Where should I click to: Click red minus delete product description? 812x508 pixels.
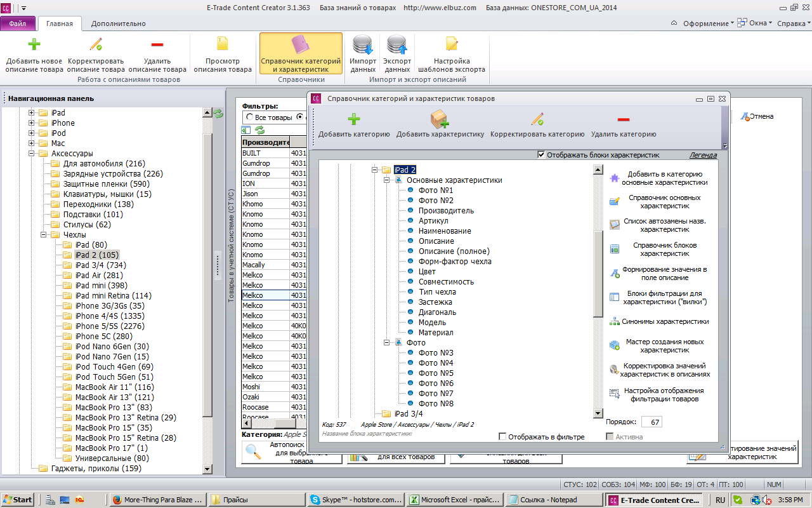click(x=157, y=44)
